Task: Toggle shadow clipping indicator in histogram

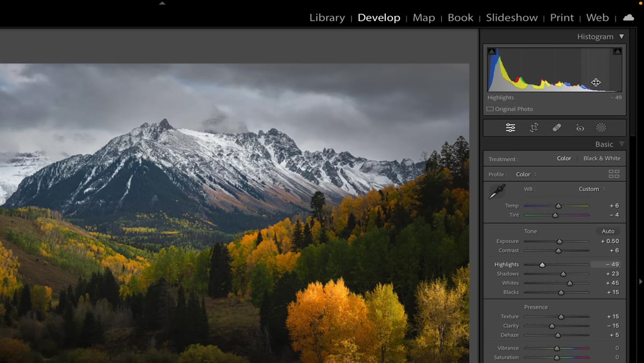Action: (492, 52)
